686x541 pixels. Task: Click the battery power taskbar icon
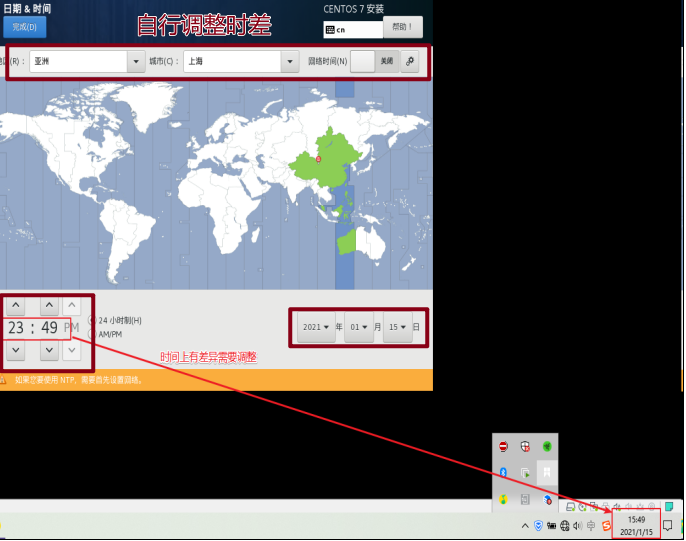[x=551, y=526]
